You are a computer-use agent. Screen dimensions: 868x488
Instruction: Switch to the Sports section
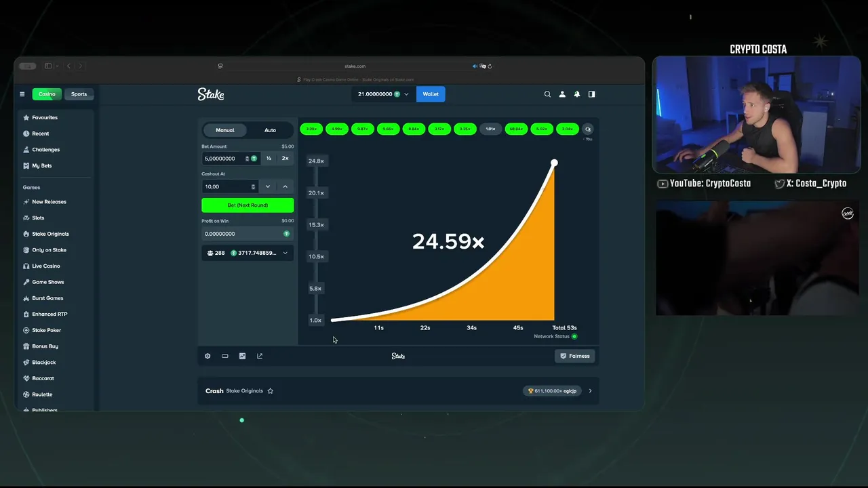[x=79, y=94]
